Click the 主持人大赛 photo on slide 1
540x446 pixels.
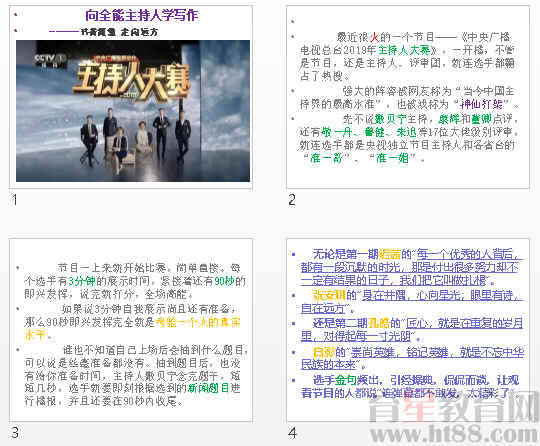[133, 111]
